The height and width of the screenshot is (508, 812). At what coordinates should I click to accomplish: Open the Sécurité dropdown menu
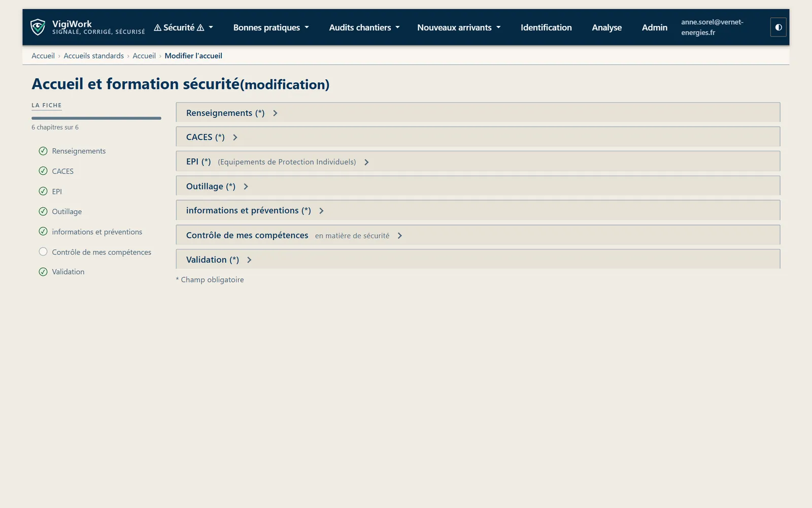pyautogui.click(x=183, y=27)
